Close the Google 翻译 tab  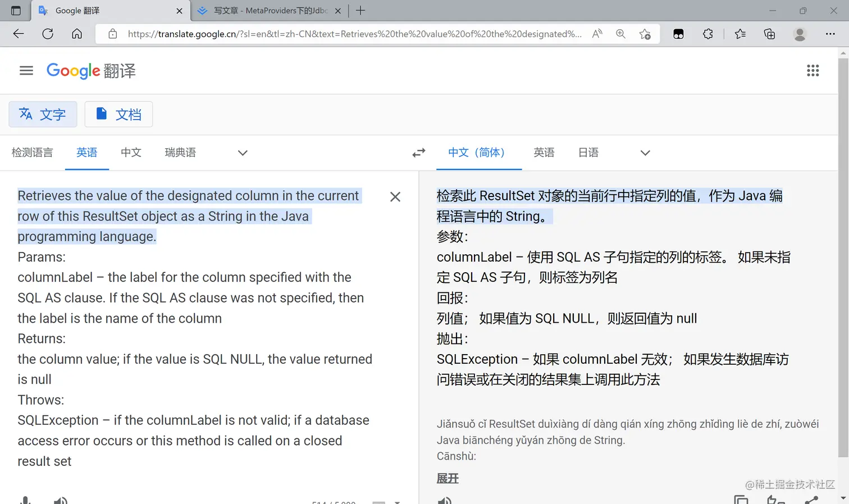pos(180,11)
